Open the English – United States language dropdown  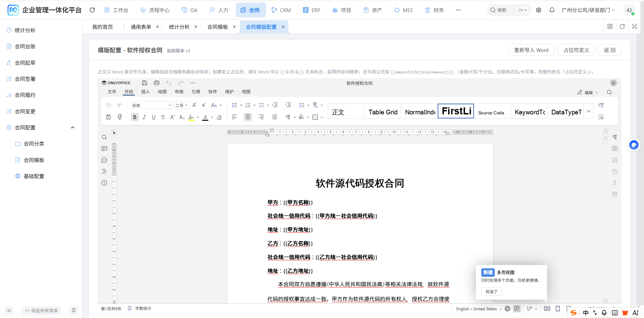coord(479,309)
